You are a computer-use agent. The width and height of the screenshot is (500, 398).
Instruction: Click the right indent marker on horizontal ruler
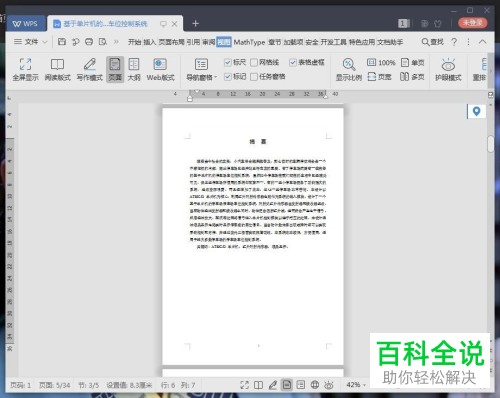(x=325, y=96)
